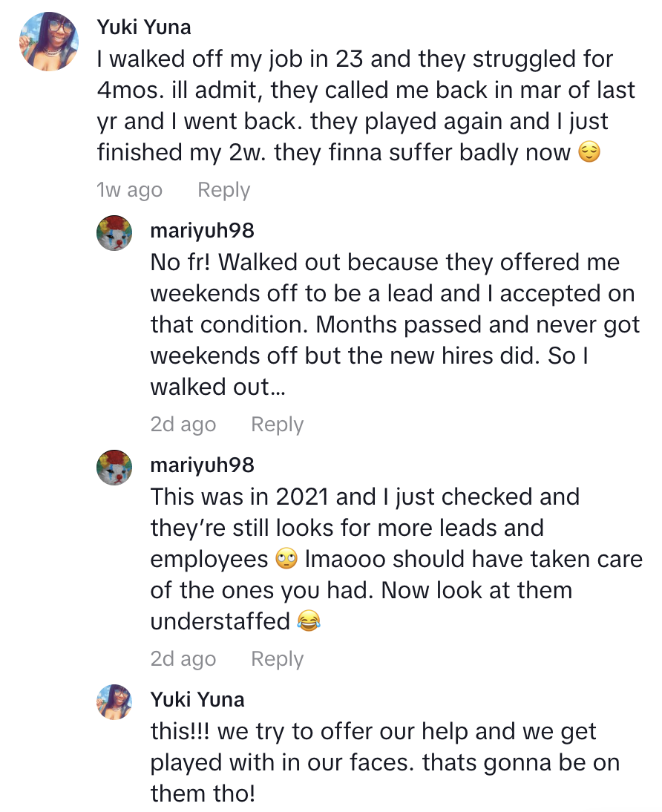The height and width of the screenshot is (812, 662).
Task: Reply to the 'finna suffer badly now' comment
Action: click(x=223, y=190)
